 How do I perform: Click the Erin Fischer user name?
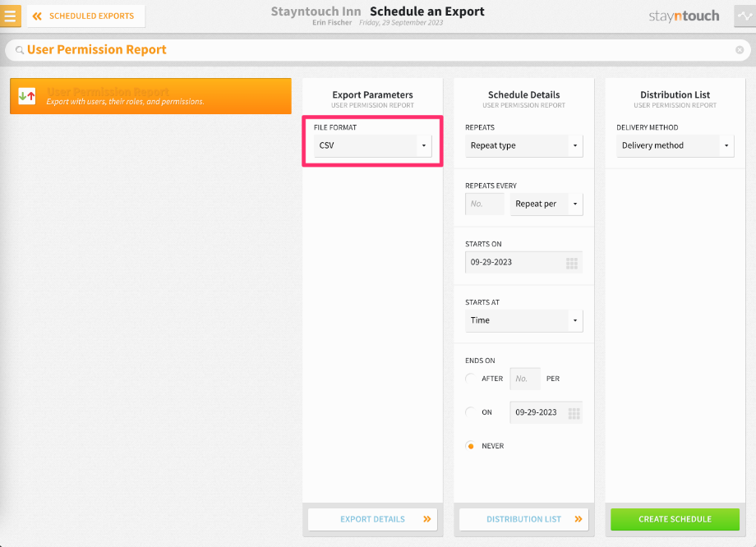(332, 23)
